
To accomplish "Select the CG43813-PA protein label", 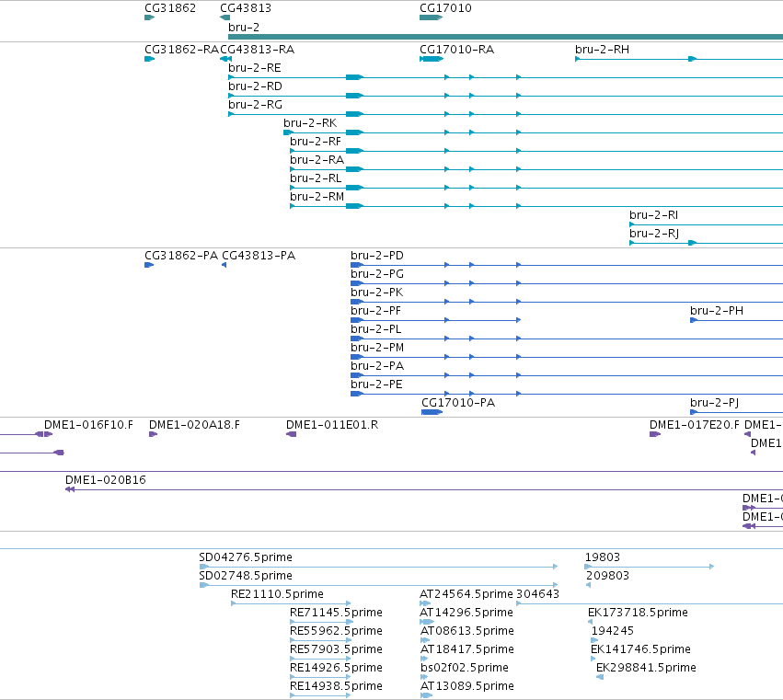I will (259, 256).
